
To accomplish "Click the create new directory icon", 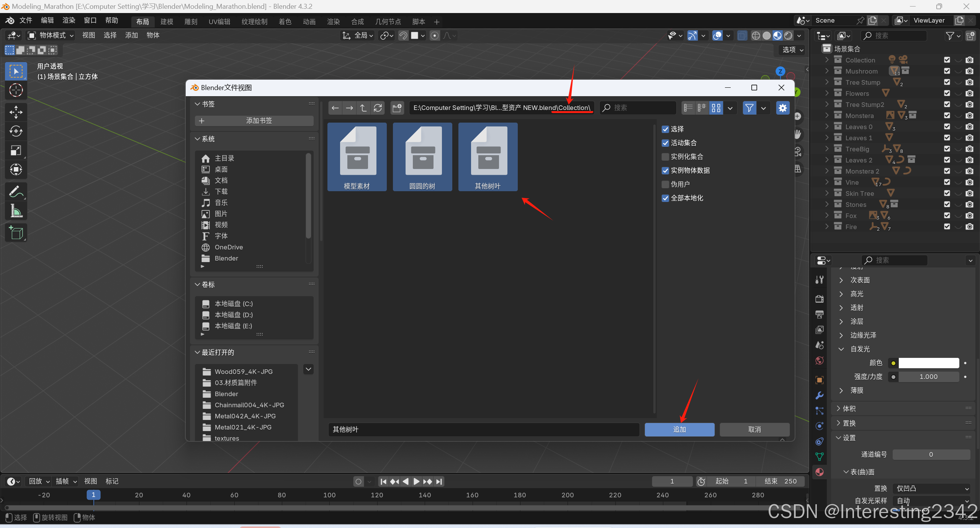I will 397,108.
